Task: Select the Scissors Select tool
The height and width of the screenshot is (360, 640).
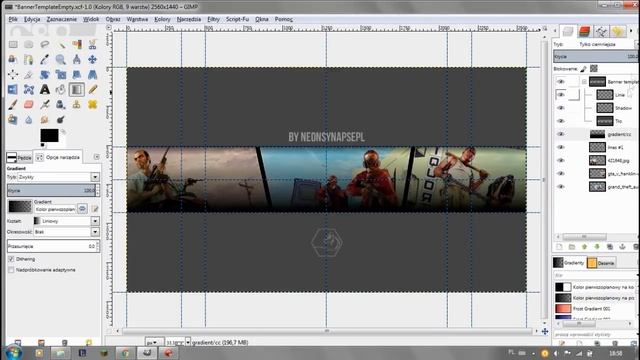Action: (93, 44)
